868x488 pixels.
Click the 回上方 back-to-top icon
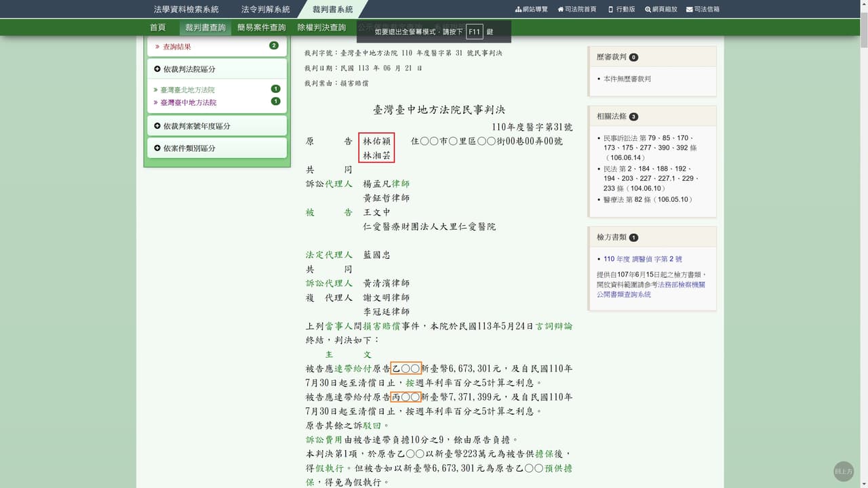coord(843,470)
